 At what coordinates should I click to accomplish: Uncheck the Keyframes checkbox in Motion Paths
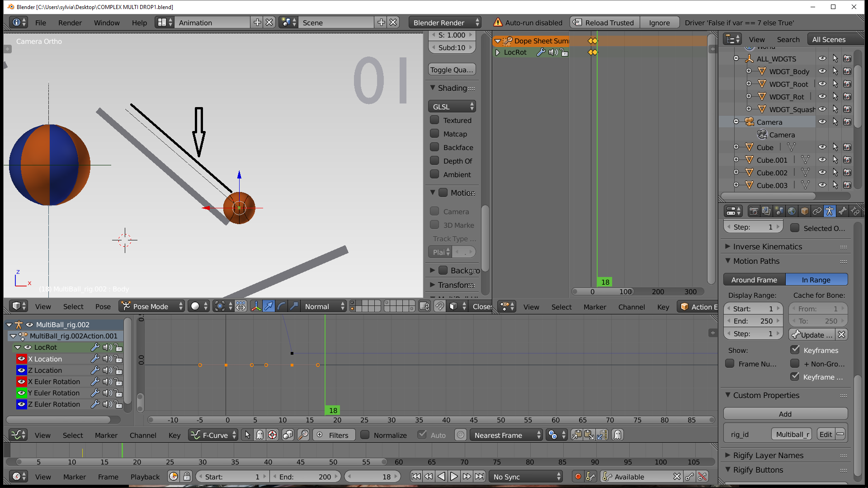tap(795, 350)
